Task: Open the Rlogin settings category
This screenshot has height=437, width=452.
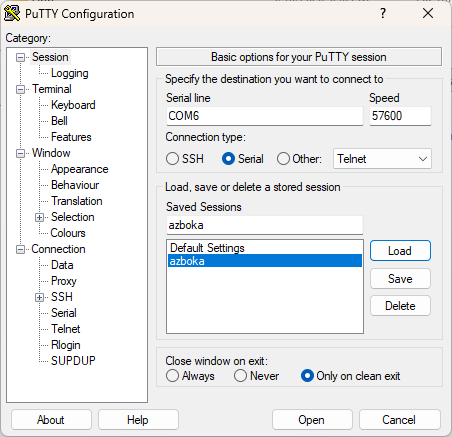Action: tap(66, 345)
